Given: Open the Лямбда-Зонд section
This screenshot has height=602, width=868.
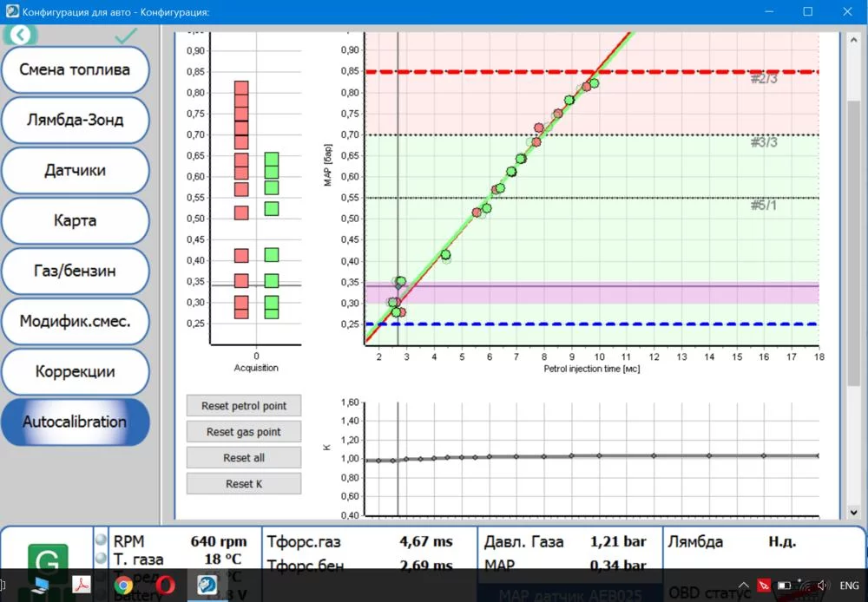Looking at the screenshot, I should pos(75,121).
